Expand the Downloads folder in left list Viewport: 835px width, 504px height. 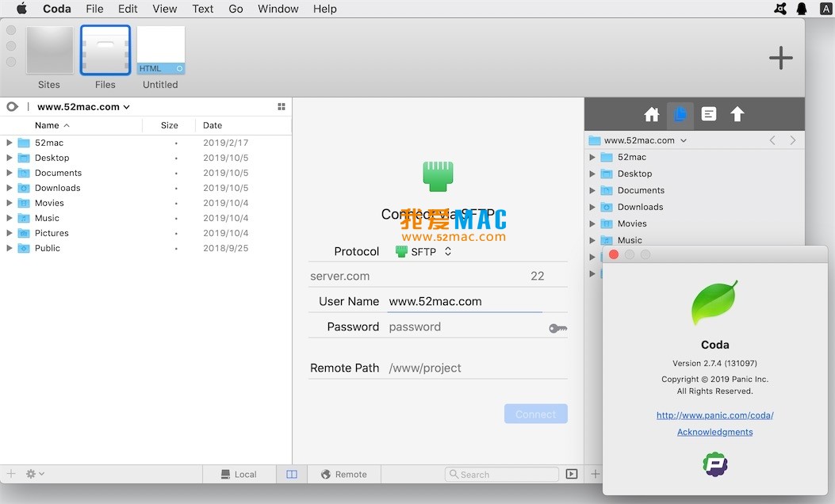point(9,187)
